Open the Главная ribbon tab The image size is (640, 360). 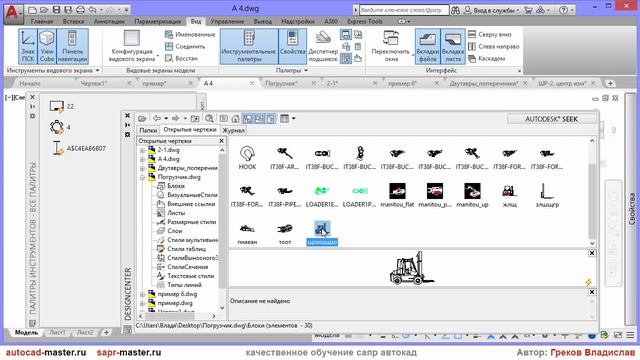click(42, 21)
